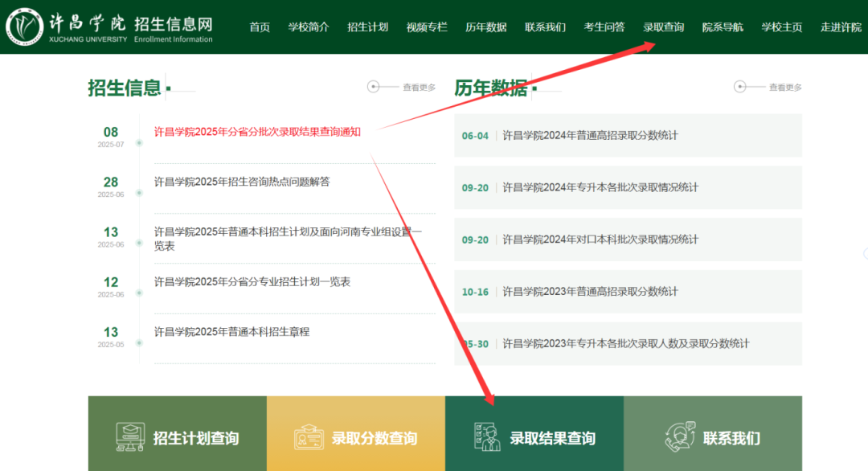Open the 学校简介 menu item

[309, 27]
